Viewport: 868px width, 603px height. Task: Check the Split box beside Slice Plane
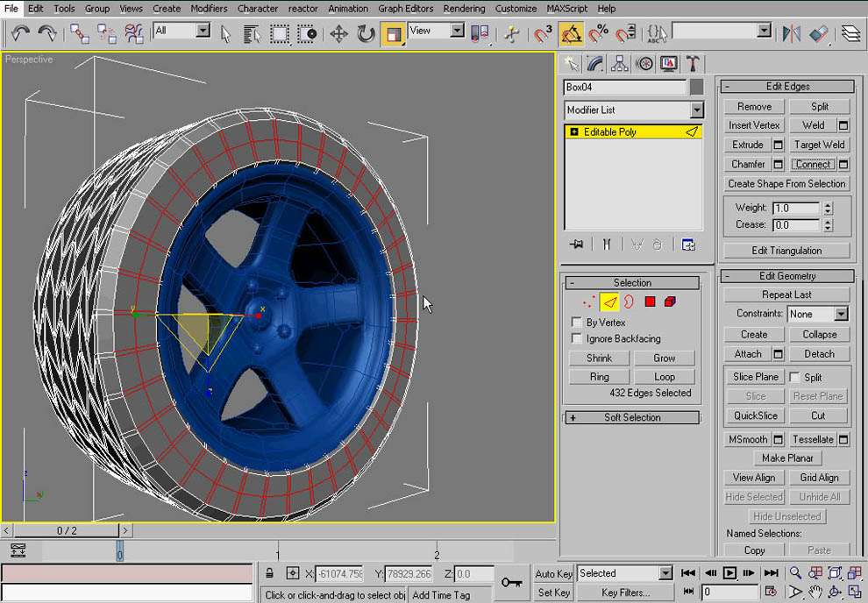[x=794, y=377]
